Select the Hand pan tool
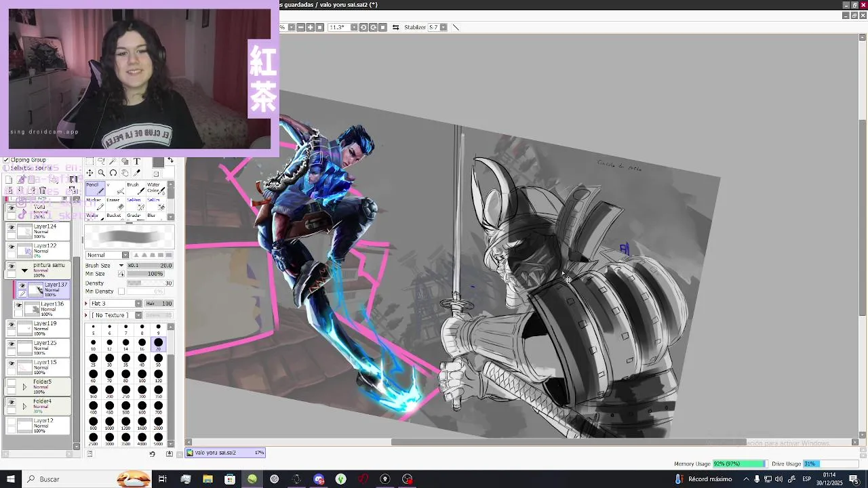This screenshot has width=868, height=488. (125, 173)
